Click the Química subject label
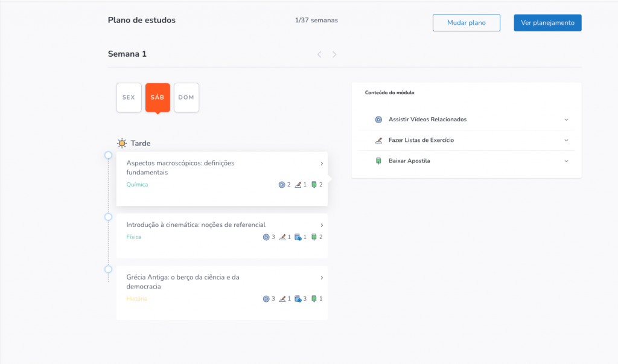The width and height of the screenshot is (618, 364). click(137, 185)
